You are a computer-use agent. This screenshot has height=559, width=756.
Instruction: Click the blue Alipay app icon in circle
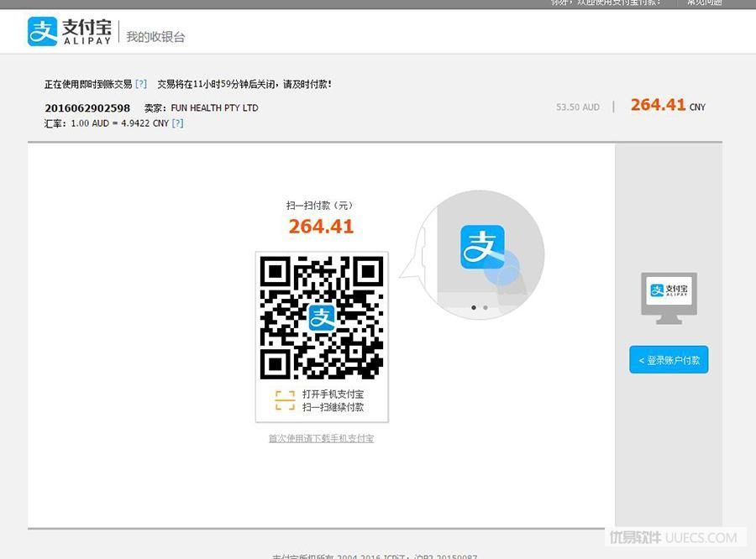tap(483, 248)
